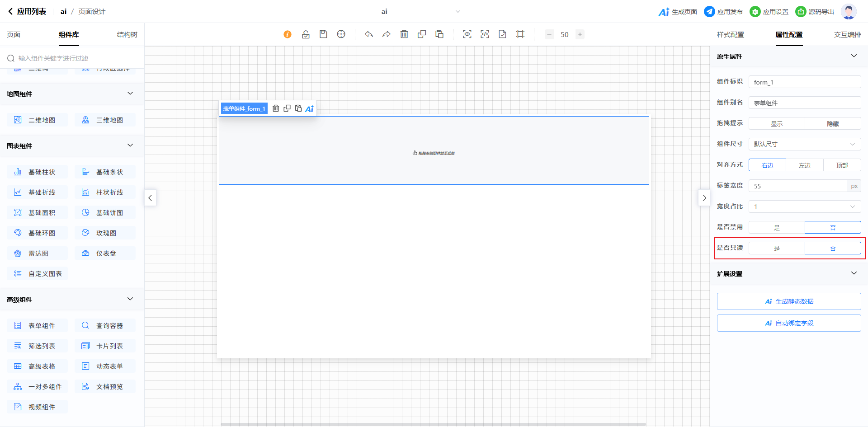
Task: Select 隐藏 for 拖拽提示
Action: click(x=833, y=123)
